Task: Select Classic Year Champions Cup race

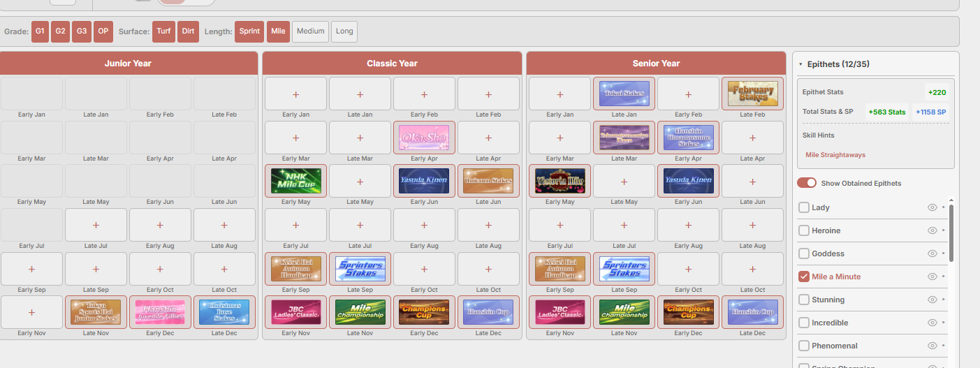Action: point(424,312)
